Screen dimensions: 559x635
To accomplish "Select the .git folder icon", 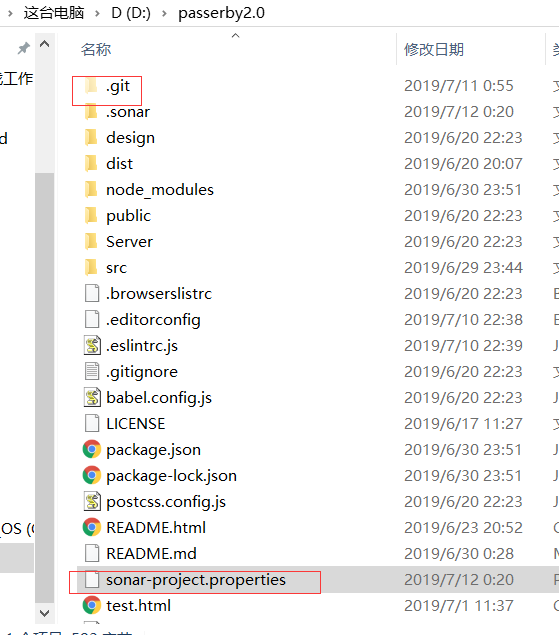I will (x=92, y=86).
